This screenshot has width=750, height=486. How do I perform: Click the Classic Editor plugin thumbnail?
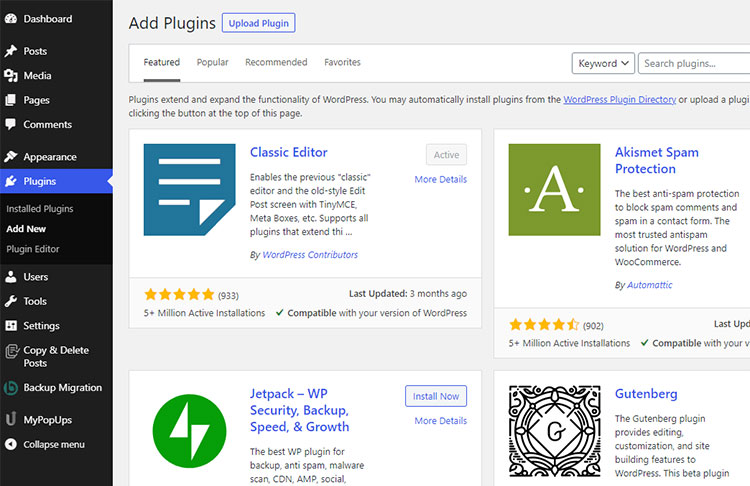coord(189,189)
